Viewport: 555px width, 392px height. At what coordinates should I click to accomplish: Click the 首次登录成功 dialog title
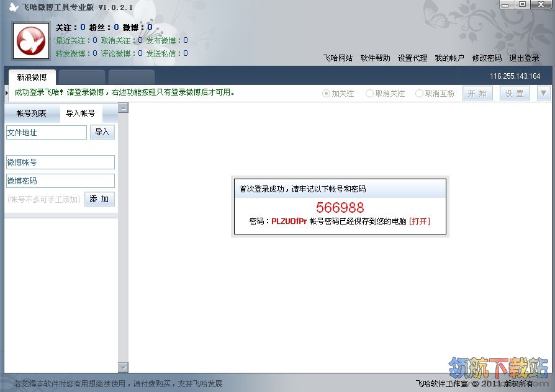302,189
